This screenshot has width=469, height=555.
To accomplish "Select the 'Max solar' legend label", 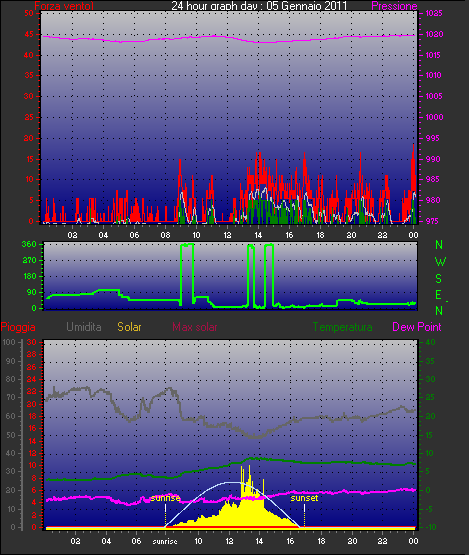I will pyautogui.click(x=195, y=327).
